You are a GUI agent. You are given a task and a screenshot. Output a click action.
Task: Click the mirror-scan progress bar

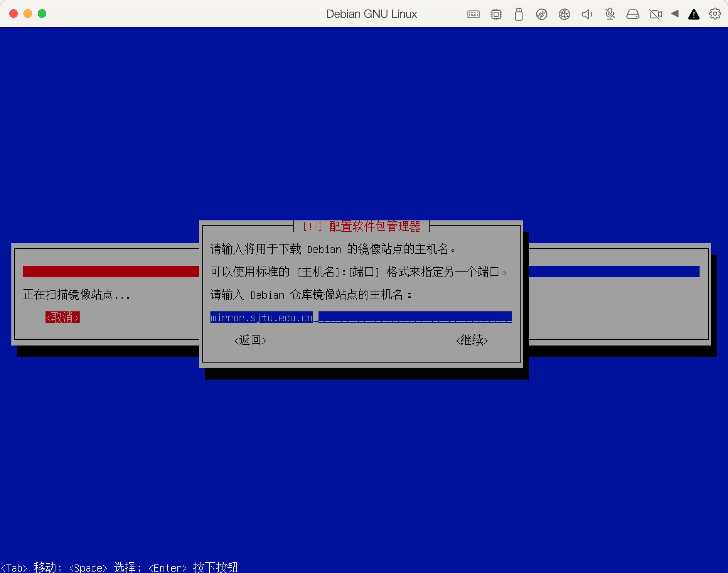point(361,272)
